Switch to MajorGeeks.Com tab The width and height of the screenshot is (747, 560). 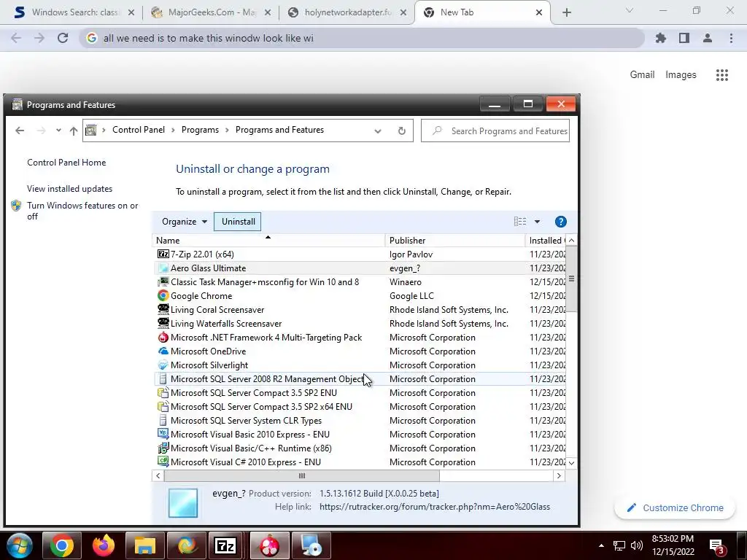click(x=211, y=12)
